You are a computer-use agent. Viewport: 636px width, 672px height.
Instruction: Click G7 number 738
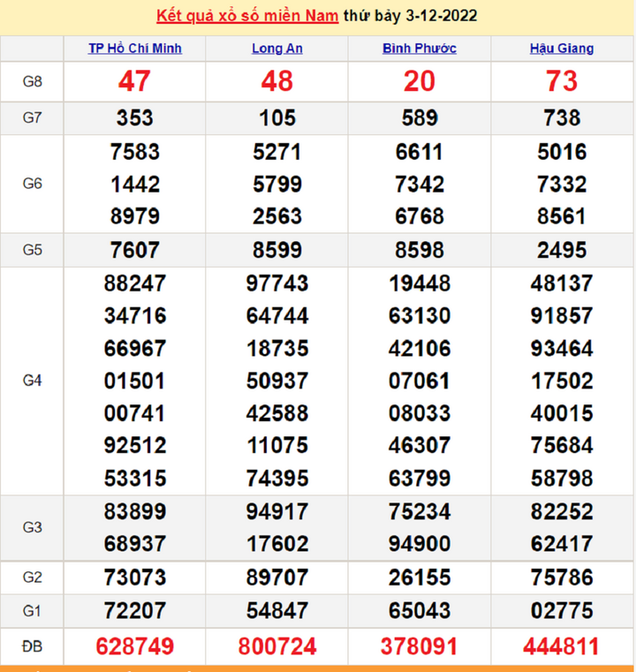point(562,117)
